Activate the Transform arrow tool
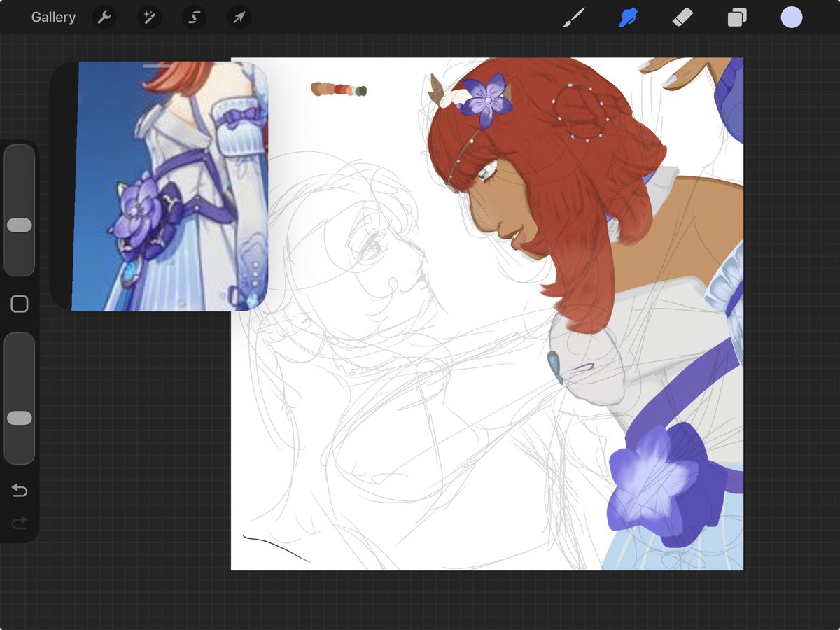Viewport: 840px width, 630px height. 239,17
